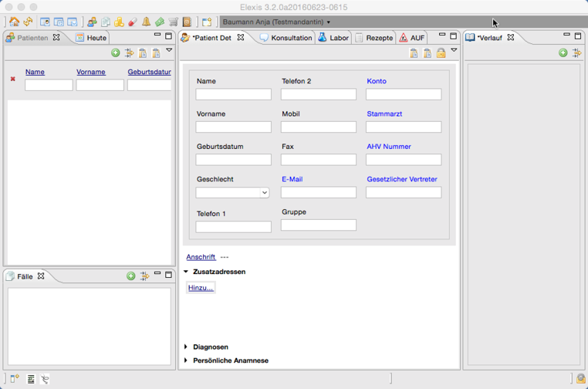The height and width of the screenshot is (389, 588).
Task: Switch to the Konsultation tab
Action: (286, 38)
